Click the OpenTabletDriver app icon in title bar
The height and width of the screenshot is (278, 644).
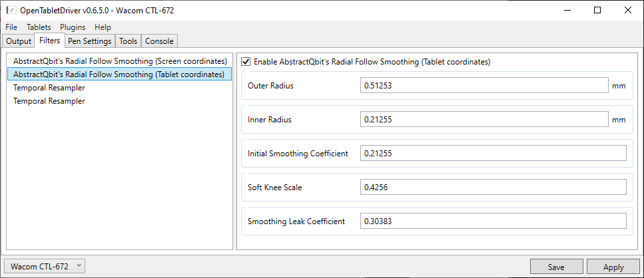coord(11,11)
